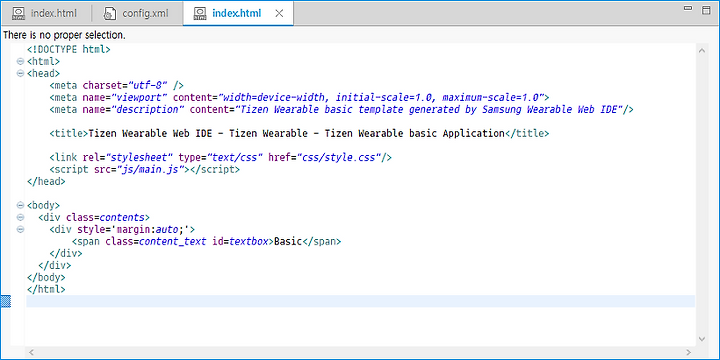Click the </head> closing tag
Image resolution: width=720 pixels, height=360 pixels.
coord(46,181)
